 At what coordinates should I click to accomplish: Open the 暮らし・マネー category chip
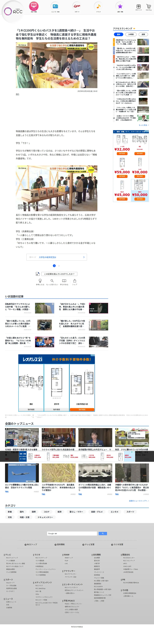coord(77,512)
